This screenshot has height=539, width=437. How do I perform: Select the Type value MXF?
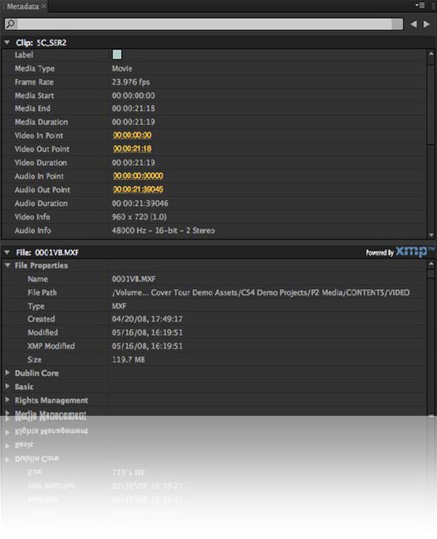click(119, 306)
